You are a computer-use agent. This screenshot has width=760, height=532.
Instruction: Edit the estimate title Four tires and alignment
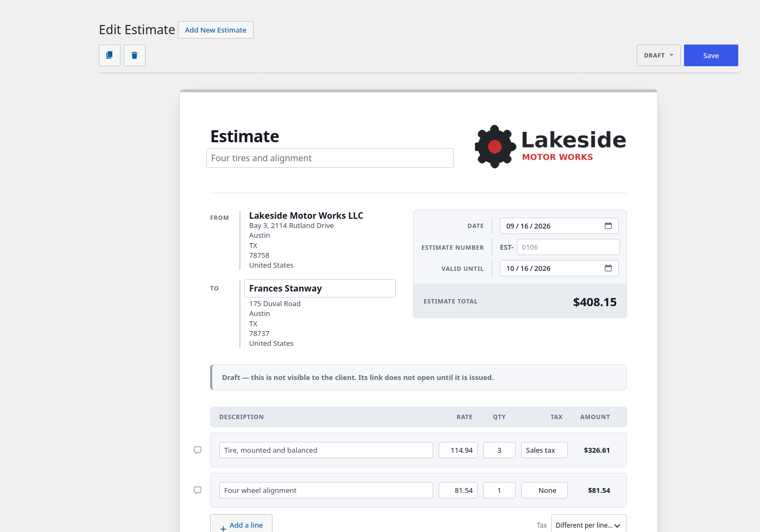pos(330,158)
